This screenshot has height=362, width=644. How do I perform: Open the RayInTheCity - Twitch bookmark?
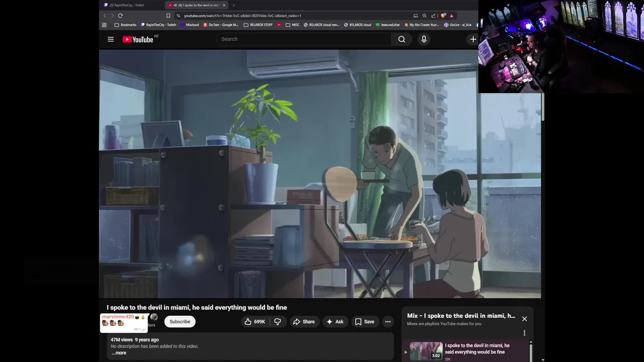158,25
